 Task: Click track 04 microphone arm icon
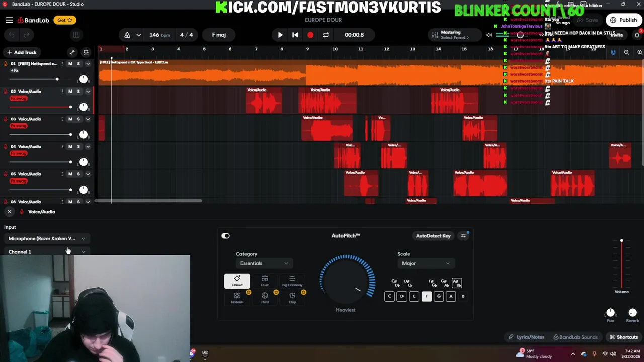click(x=5, y=147)
